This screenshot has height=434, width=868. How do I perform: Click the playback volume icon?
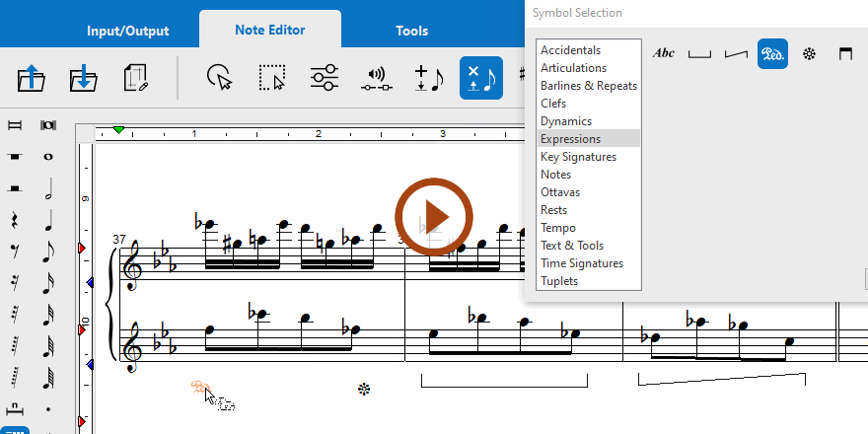pyautogui.click(x=376, y=78)
